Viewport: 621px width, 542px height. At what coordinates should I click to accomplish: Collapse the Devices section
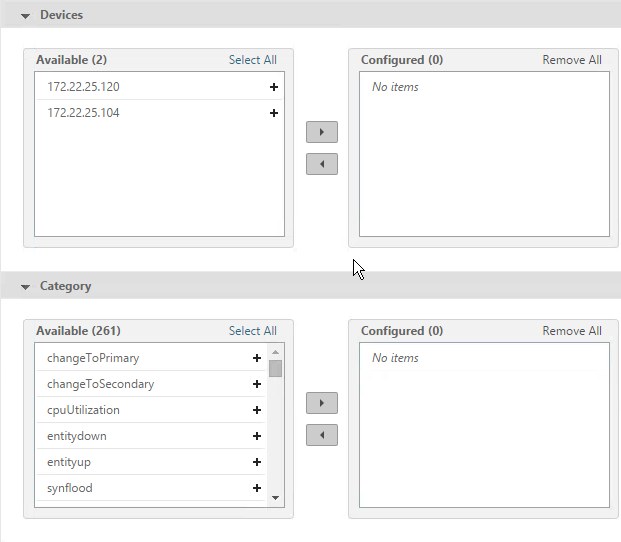(x=25, y=16)
